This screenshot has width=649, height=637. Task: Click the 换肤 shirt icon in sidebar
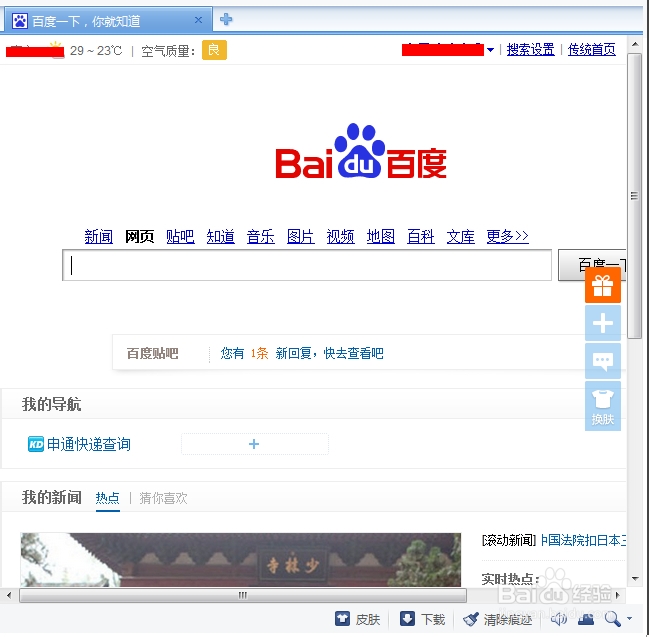[603, 406]
